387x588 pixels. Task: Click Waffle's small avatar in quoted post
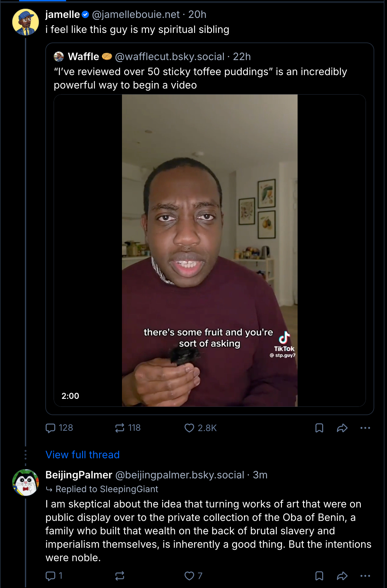(x=59, y=57)
